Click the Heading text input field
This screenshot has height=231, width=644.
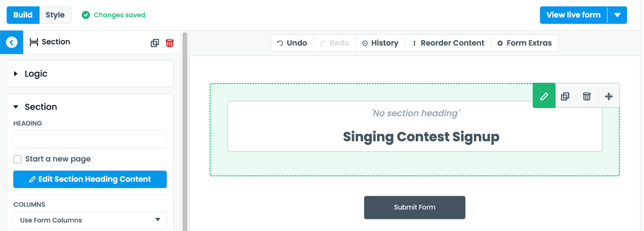90,139
